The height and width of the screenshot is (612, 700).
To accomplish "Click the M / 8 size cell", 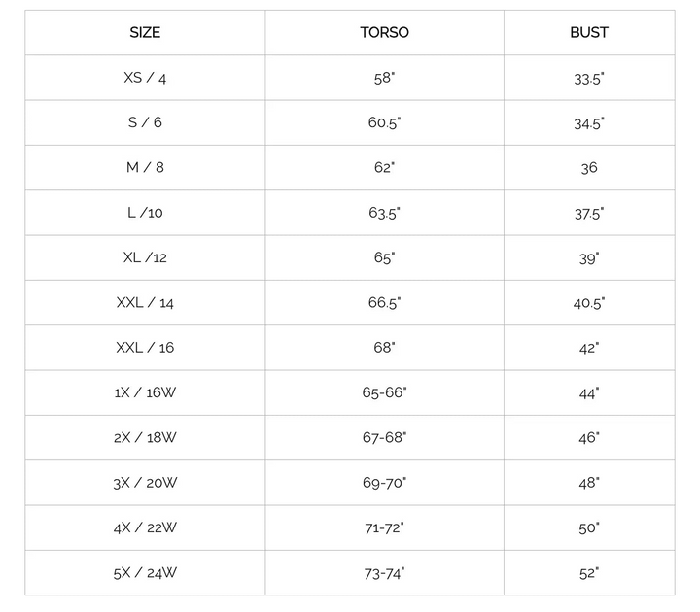I will click(145, 167).
